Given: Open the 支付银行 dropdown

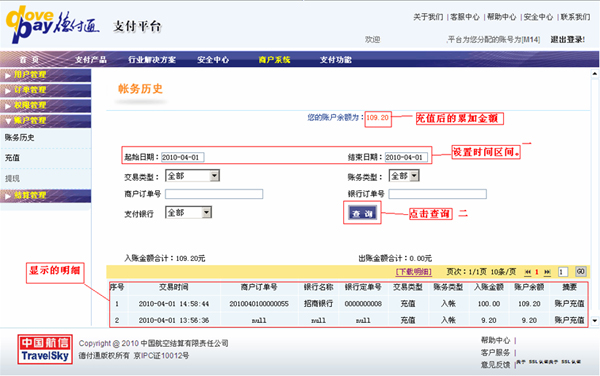Looking at the screenshot, I should coord(188,213).
